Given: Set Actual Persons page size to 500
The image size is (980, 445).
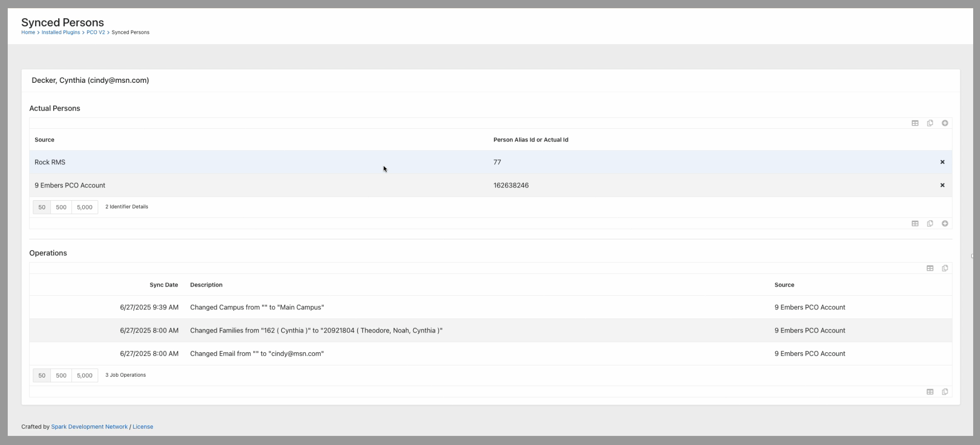Looking at the screenshot, I should 61,207.
